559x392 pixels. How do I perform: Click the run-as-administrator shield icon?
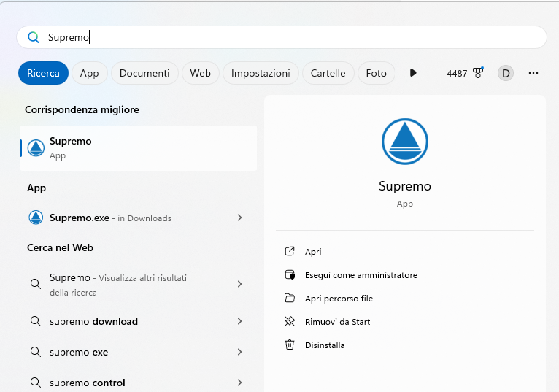click(290, 274)
